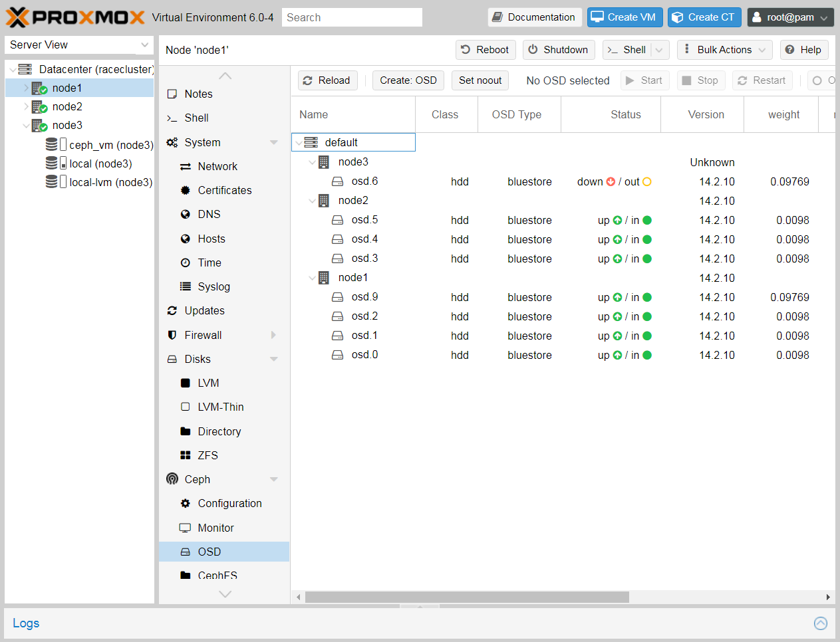Click Create VM button

point(625,17)
